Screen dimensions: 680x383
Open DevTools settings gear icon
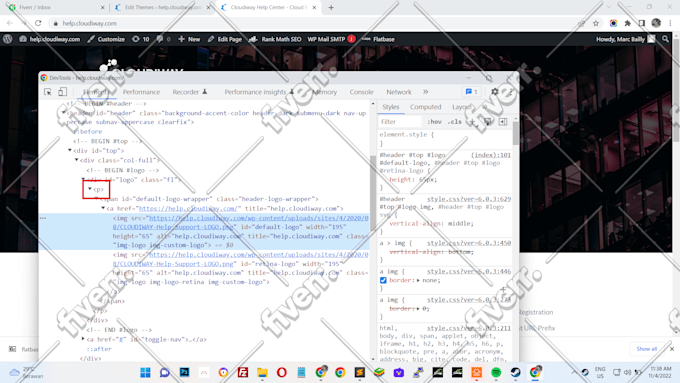(495, 92)
